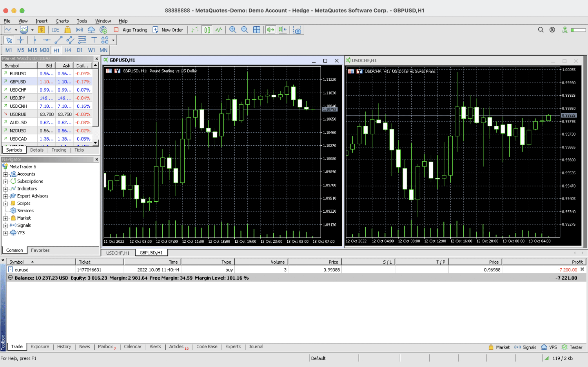Open the Tools menu
Screen dimensions: 588x367
(82, 21)
